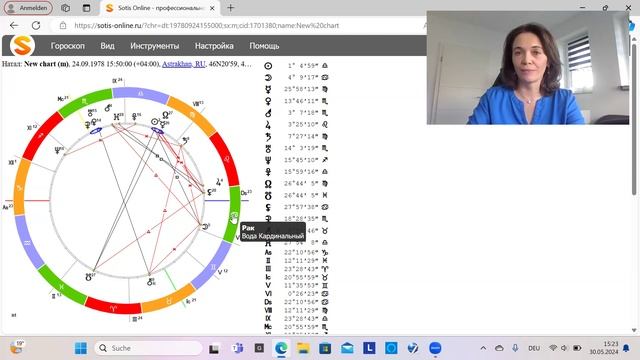Select the Mercury glyph in the positions table
Screen dimensions: 640x360
tap(268, 89)
